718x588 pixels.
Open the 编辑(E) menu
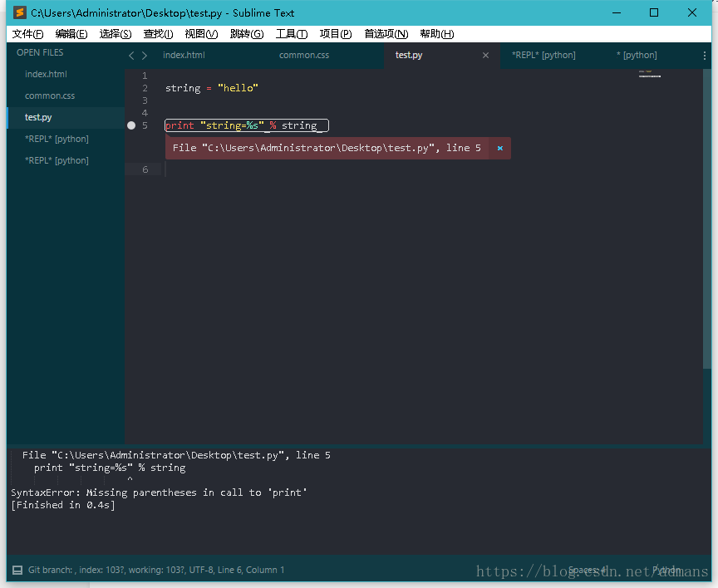coord(71,34)
